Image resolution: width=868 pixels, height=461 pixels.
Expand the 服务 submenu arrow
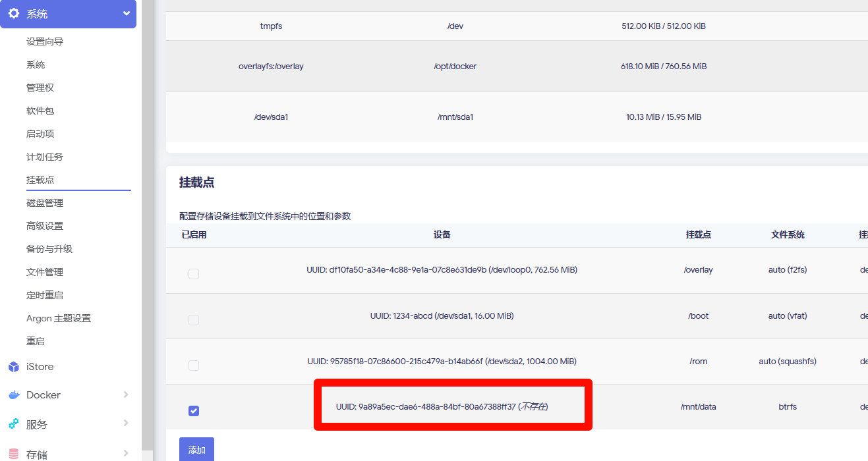(126, 423)
